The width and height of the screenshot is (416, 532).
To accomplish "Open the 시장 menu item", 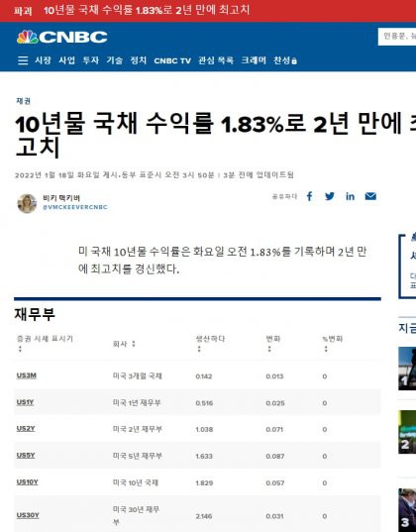I will [x=43, y=60].
